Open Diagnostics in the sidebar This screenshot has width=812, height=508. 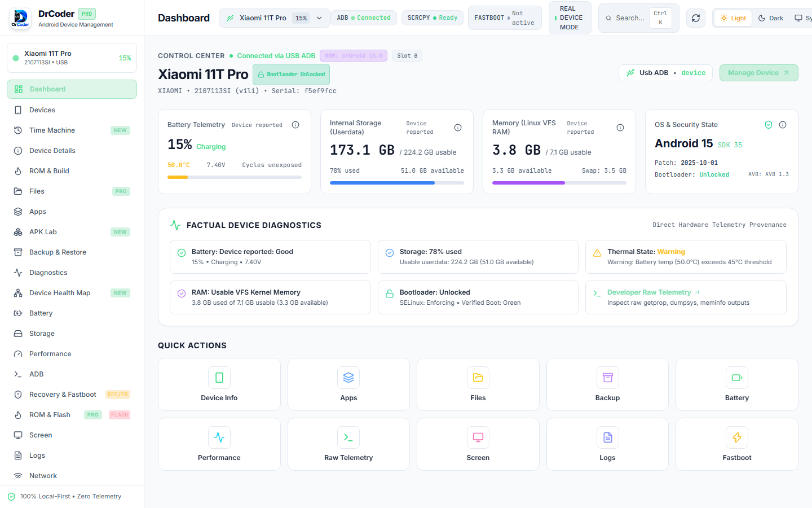click(72, 273)
